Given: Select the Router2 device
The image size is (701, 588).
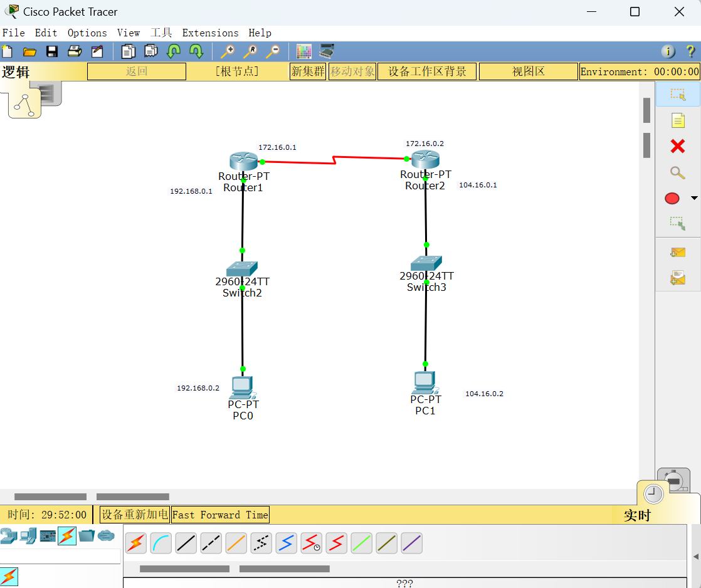Looking at the screenshot, I should pyautogui.click(x=426, y=159).
